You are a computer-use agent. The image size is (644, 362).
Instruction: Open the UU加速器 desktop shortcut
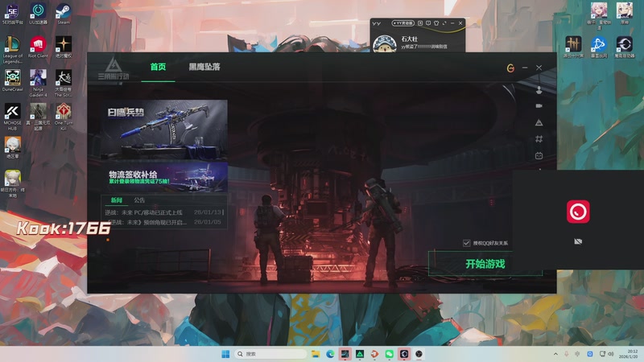coord(38,14)
